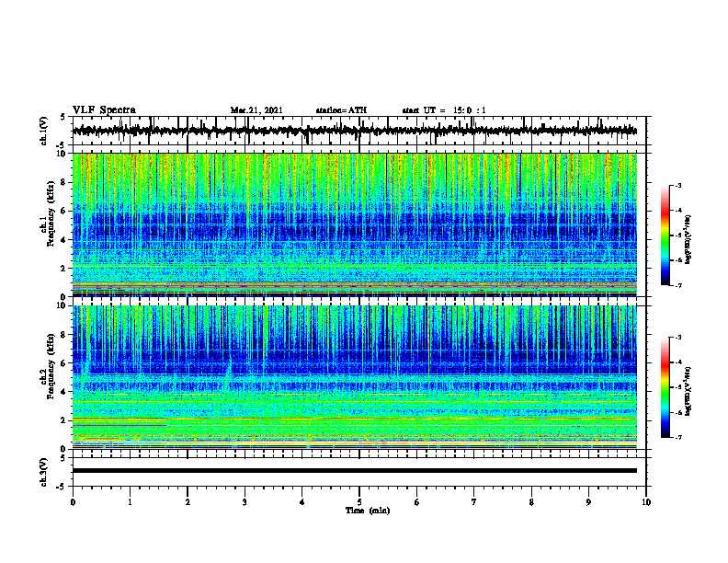Click the upper colorbar '-3' label
The image size is (728, 563).
pos(678,186)
